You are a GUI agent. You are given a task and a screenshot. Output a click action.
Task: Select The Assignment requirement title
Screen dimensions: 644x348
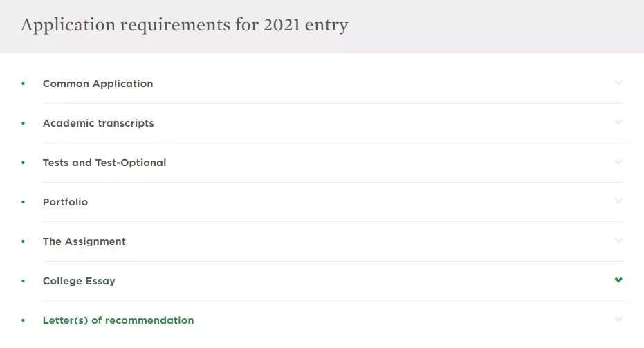84,241
